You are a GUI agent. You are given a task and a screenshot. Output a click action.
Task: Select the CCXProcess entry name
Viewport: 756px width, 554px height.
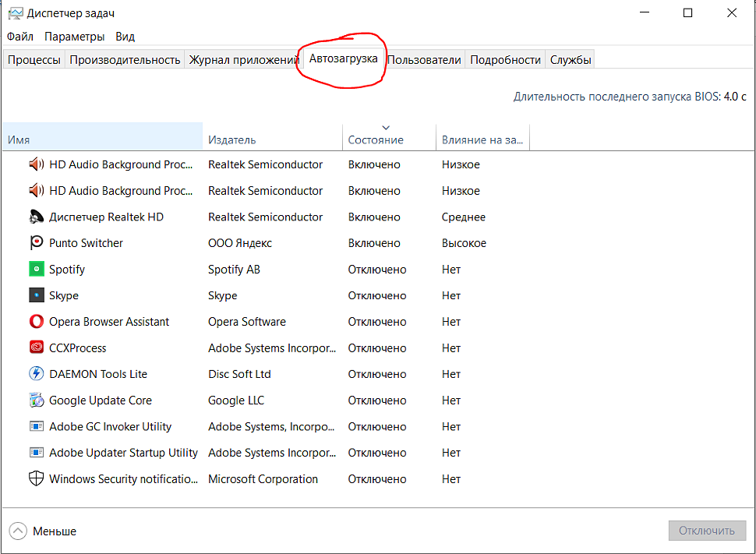[x=78, y=348]
